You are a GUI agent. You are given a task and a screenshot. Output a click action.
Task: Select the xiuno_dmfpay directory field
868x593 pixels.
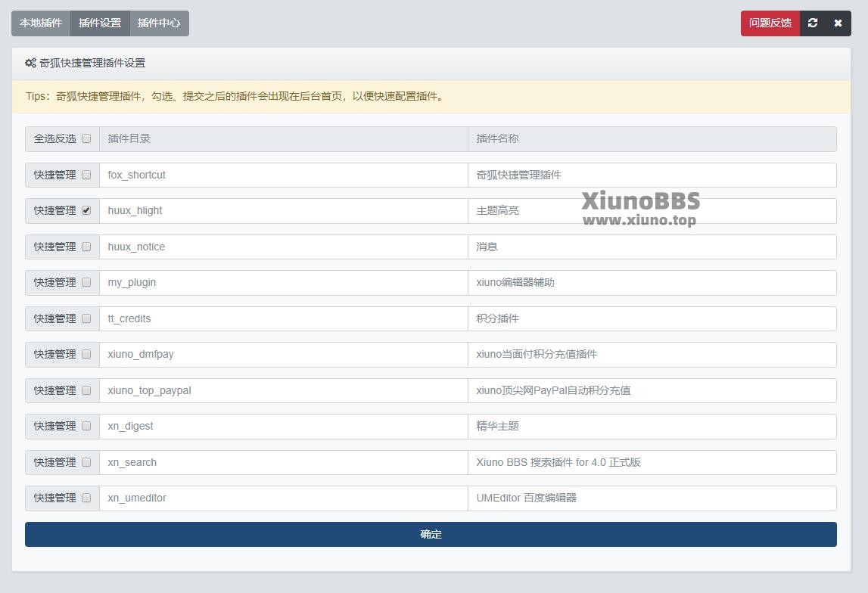point(284,355)
